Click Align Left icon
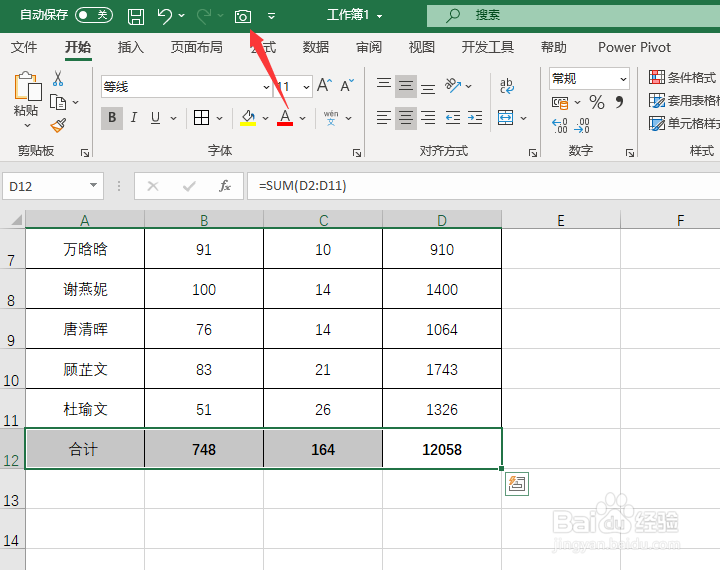 [x=384, y=118]
